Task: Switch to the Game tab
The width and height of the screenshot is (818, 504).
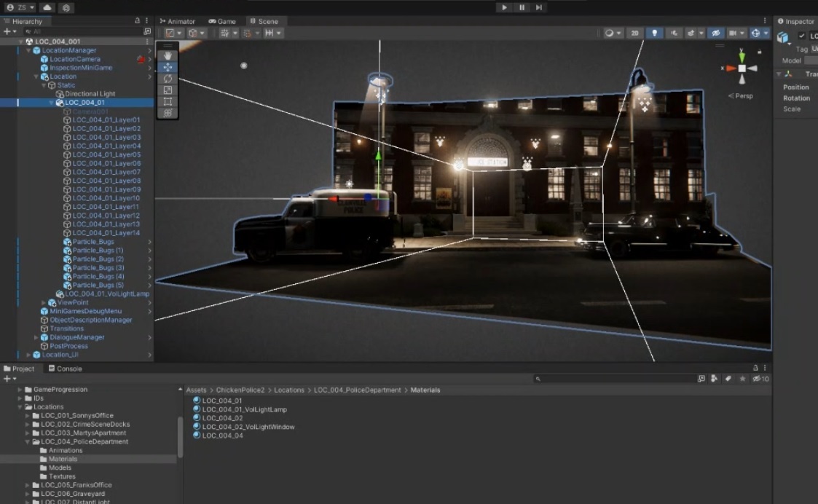Action: tap(222, 21)
